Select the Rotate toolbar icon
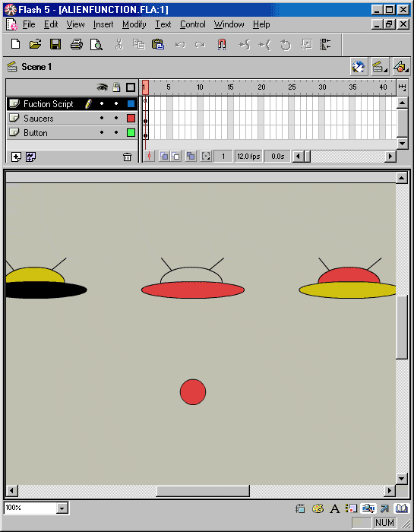The width and height of the screenshot is (414, 532). 286,44
